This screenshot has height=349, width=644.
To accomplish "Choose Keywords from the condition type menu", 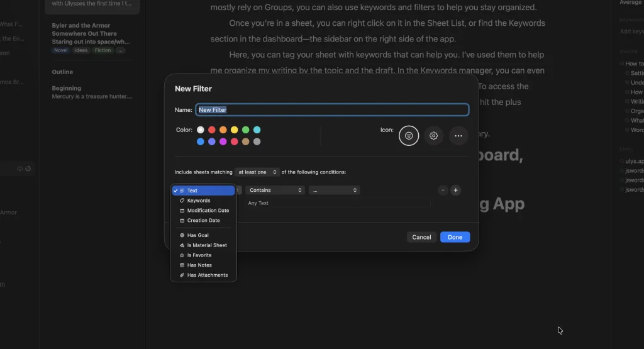I will [203, 201].
